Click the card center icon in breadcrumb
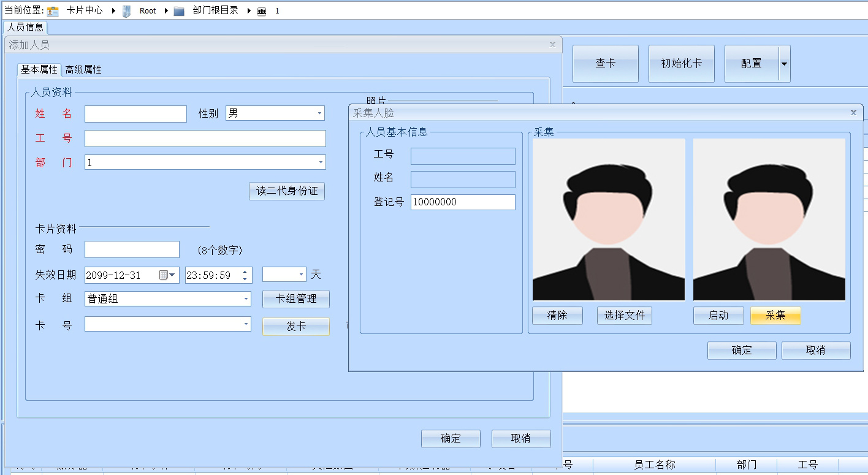Viewport: 868px width, 475px height. point(53,11)
